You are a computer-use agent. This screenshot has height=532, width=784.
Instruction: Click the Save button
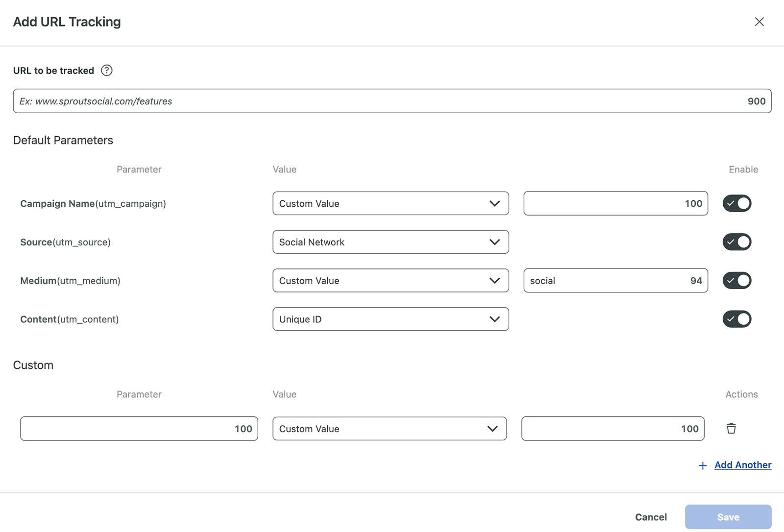coord(728,517)
